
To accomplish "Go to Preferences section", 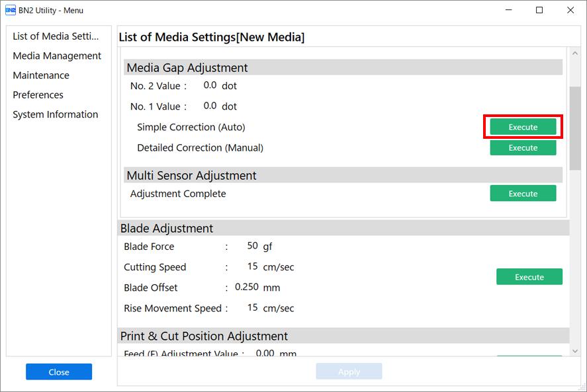I will pyautogui.click(x=38, y=95).
